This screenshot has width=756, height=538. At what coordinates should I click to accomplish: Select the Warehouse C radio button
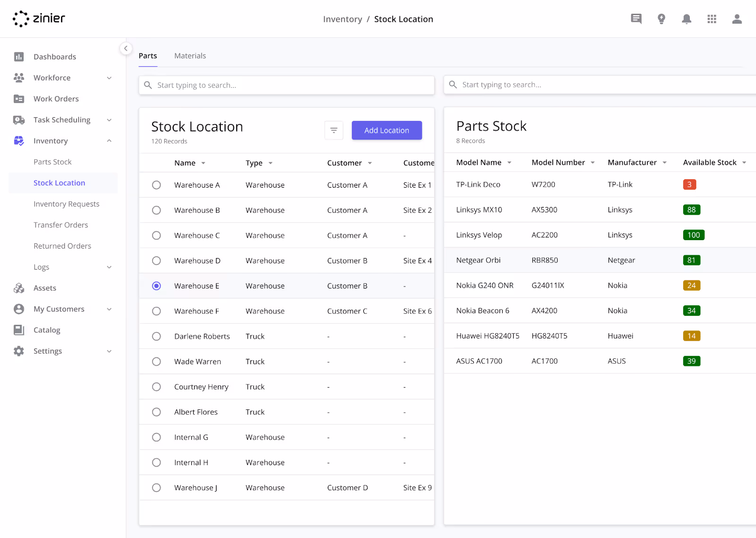click(156, 235)
